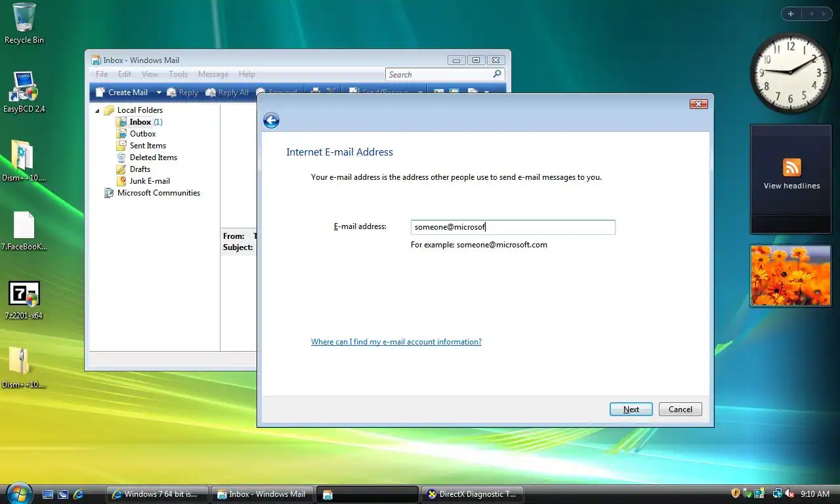Open the File menu in Windows Mail
Screen dimensions: 840x504
(x=102, y=74)
